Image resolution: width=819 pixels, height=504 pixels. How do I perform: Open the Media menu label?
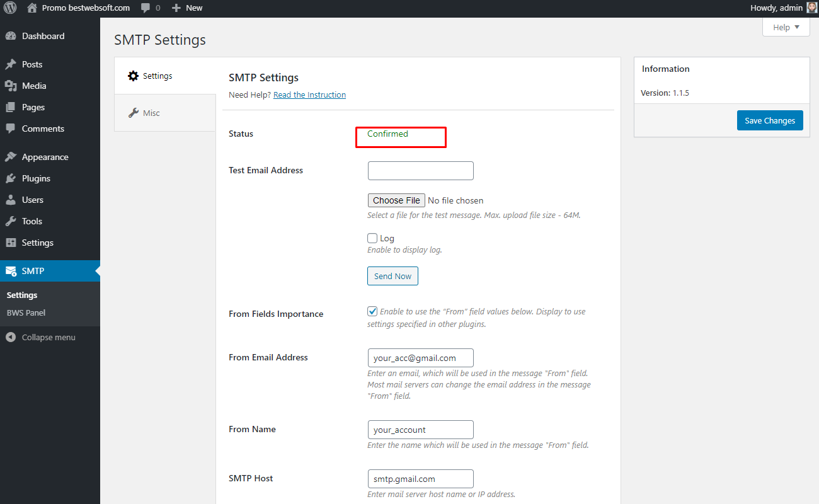34,86
